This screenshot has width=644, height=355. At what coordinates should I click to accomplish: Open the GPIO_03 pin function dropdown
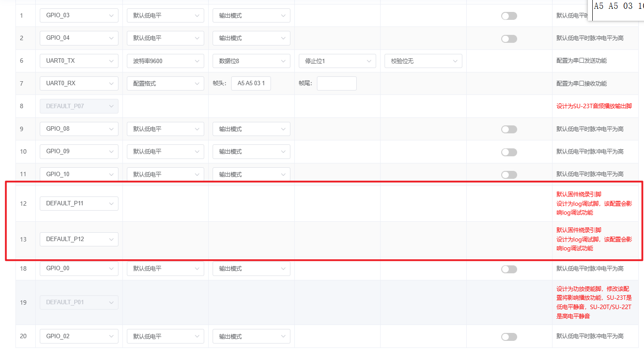click(x=79, y=15)
